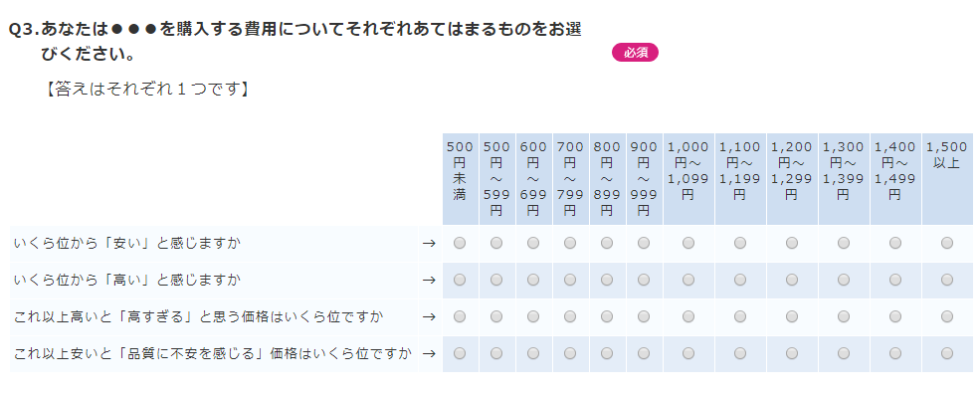Click the「高すぎる」question row label
Screen dimensions: 980x393
pyautogui.click(x=199, y=316)
